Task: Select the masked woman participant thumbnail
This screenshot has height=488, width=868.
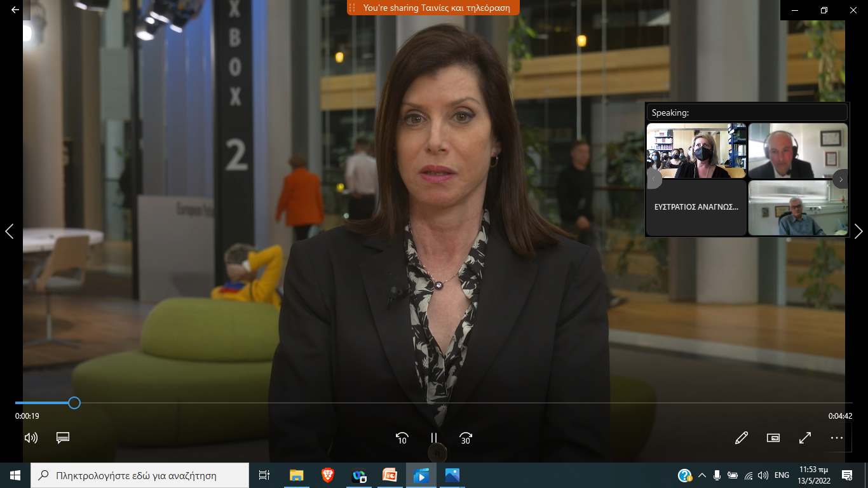Action: 696,151
